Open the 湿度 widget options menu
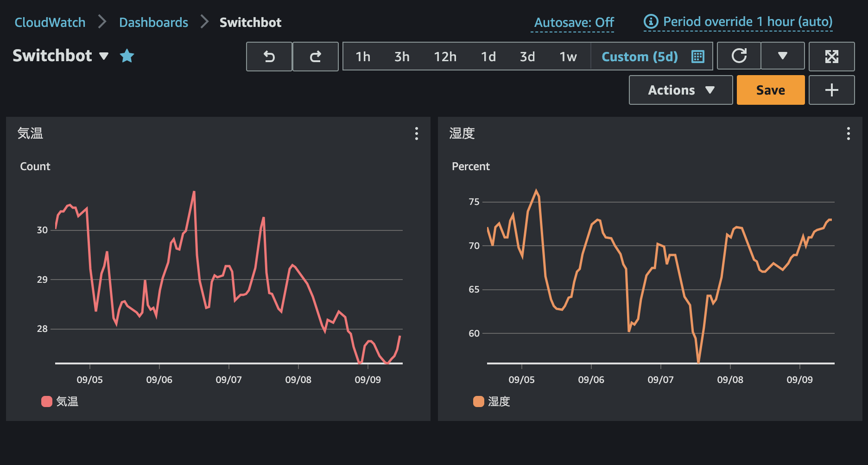 pyautogui.click(x=848, y=134)
